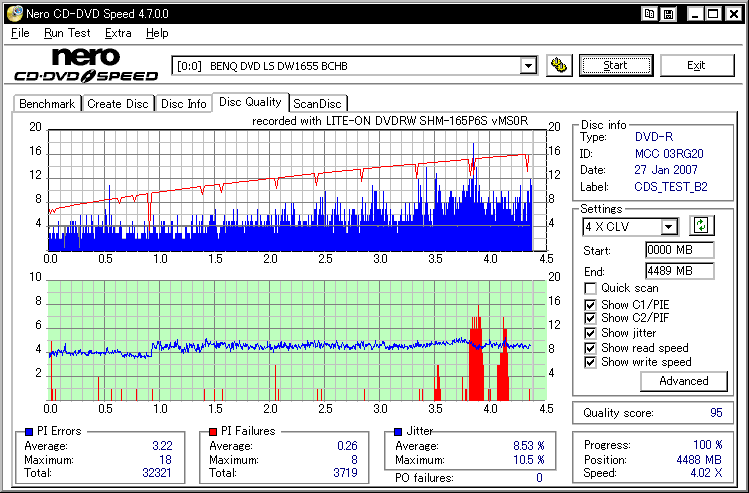
Task: Open the Run Test menu
Action: pos(67,33)
